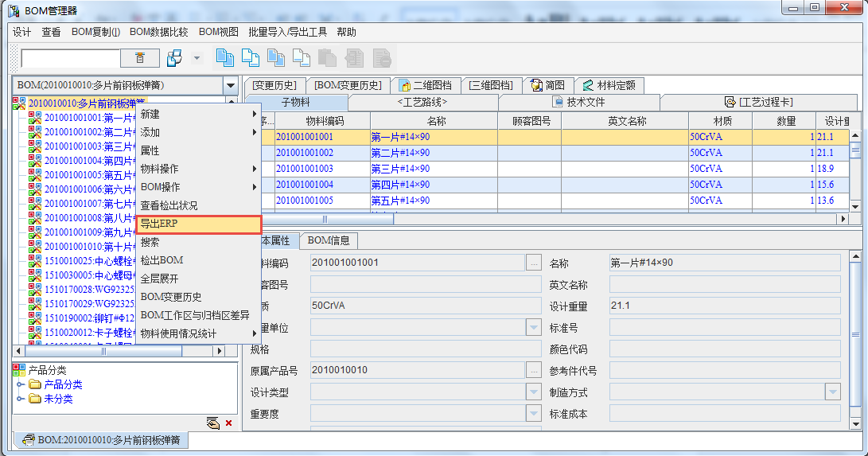Image resolution: width=868 pixels, height=456 pixels.
Task: Open the BOM操作 submenu
Action: [198, 187]
